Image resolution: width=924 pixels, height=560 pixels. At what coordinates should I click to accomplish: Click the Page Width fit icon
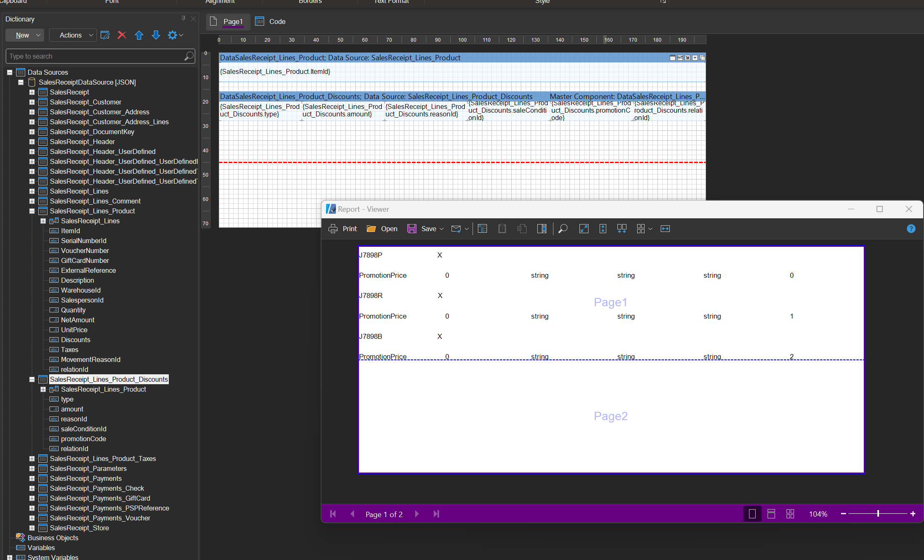pyautogui.click(x=665, y=229)
